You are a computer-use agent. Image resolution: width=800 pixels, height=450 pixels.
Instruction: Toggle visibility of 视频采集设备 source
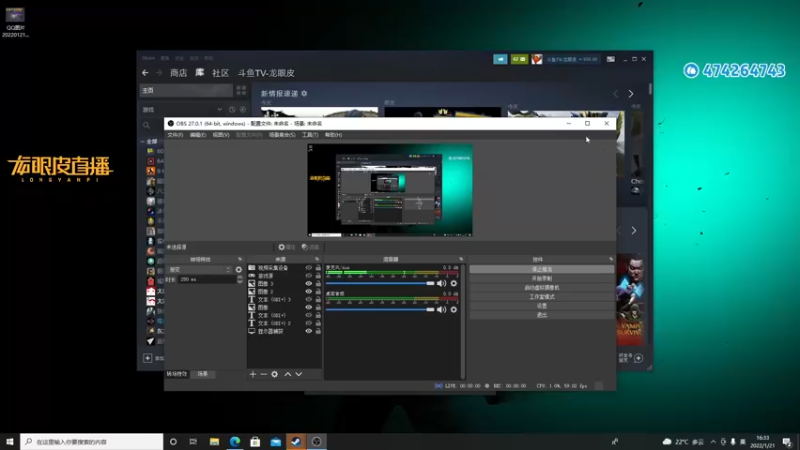309,267
